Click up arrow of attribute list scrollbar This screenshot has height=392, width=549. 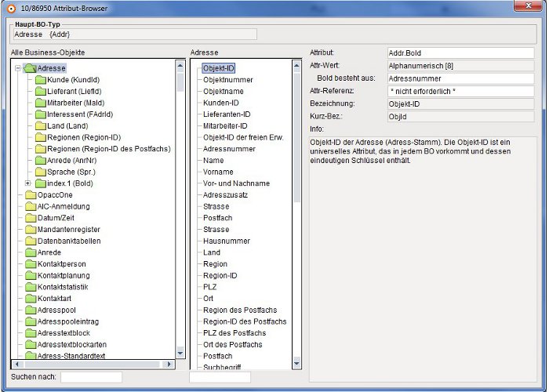[296, 65]
